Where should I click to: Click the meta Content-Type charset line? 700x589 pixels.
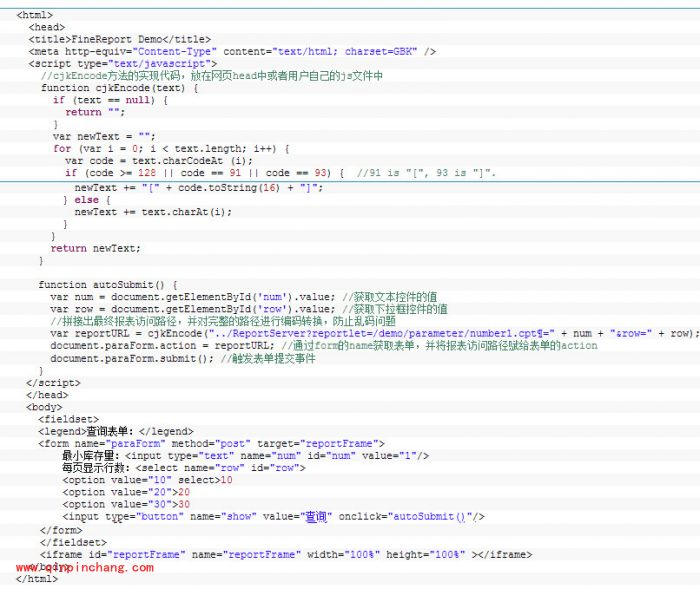click(x=232, y=51)
